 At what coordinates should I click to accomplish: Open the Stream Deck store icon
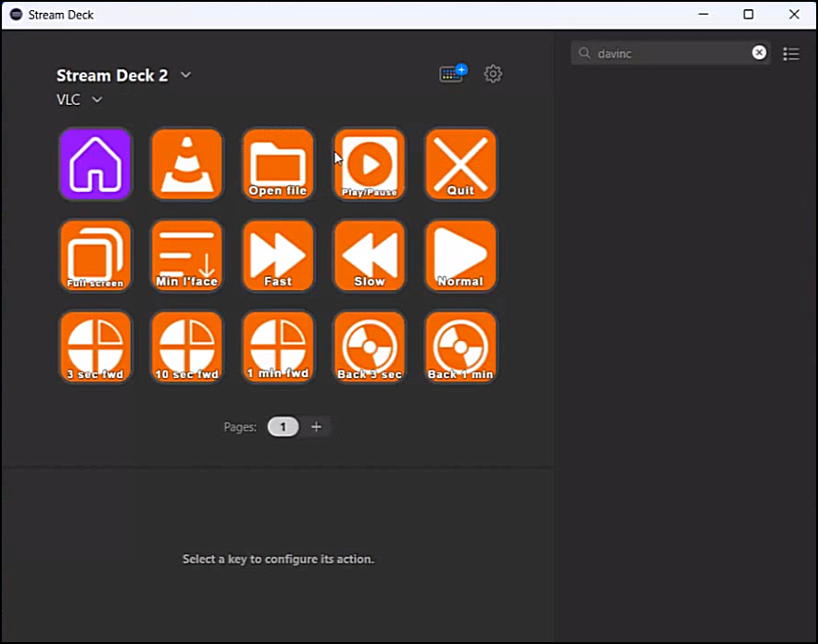[x=453, y=73]
